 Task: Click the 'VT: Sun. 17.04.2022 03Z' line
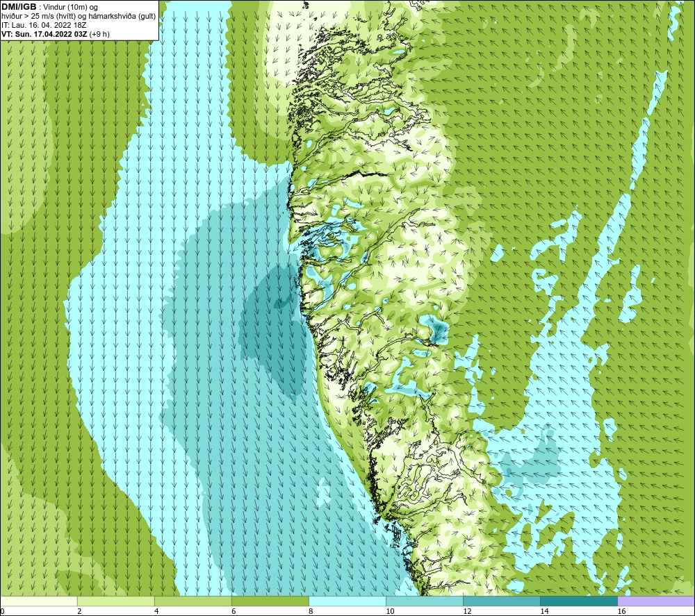click(x=44, y=34)
